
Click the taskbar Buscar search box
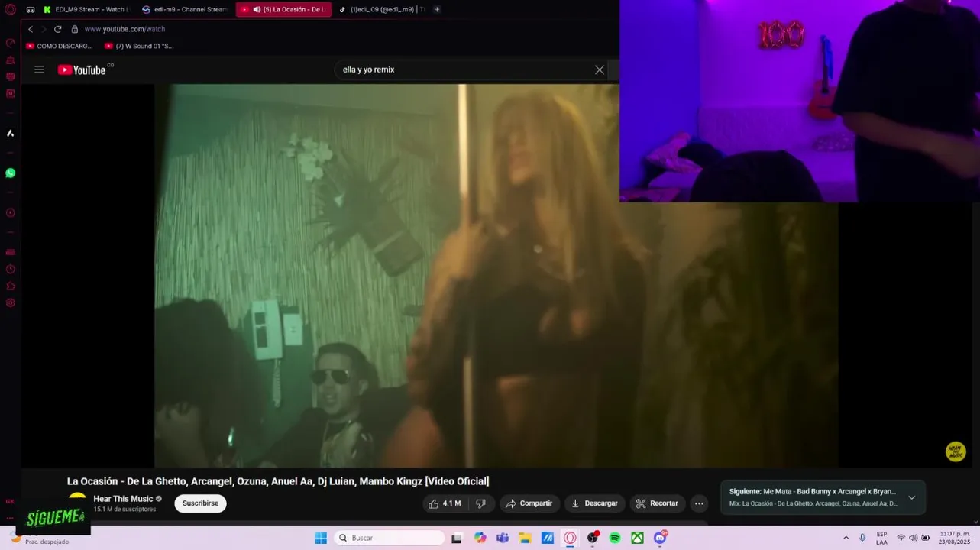coord(390,538)
